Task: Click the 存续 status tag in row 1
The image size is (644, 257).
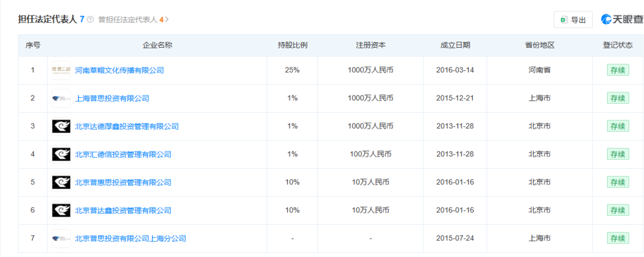Action: (x=618, y=70)
